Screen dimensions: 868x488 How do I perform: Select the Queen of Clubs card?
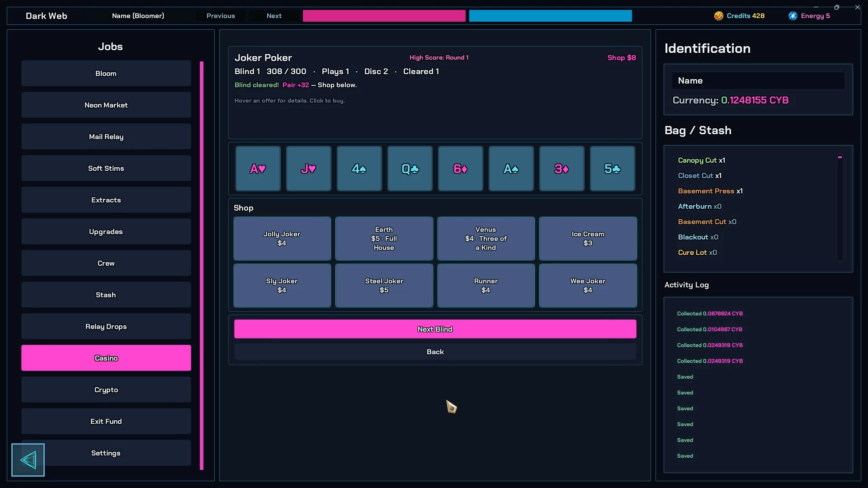pyautogui.click(x=410, y=169)
